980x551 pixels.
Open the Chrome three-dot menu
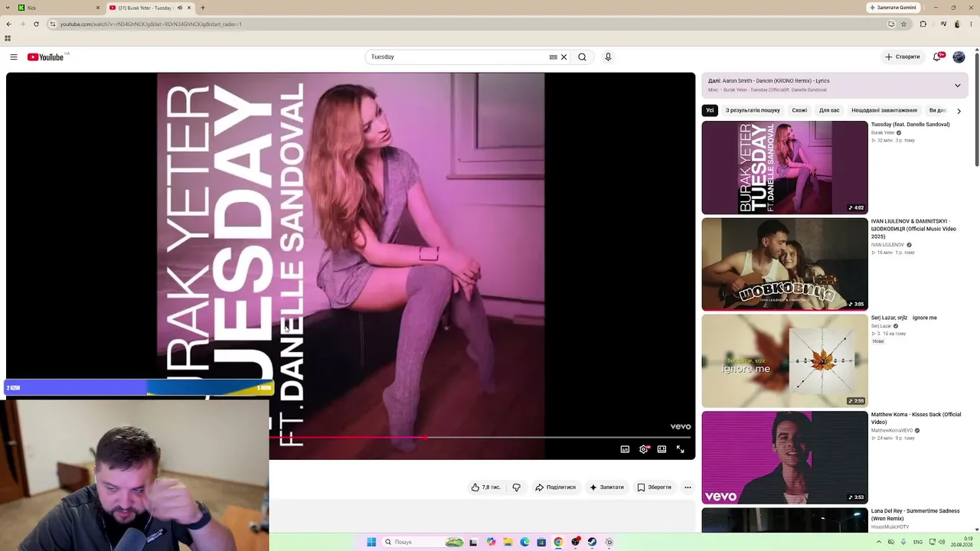pyautogui.click(x=970, y=24)
